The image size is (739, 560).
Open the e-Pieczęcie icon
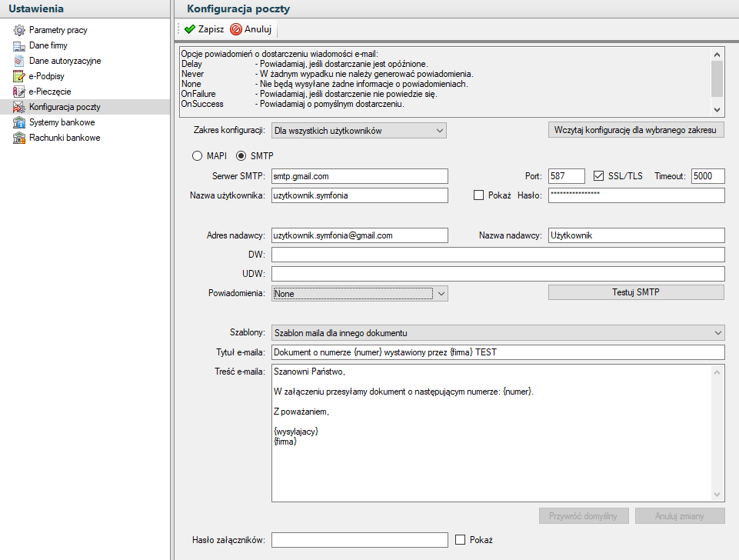(19, 92)
